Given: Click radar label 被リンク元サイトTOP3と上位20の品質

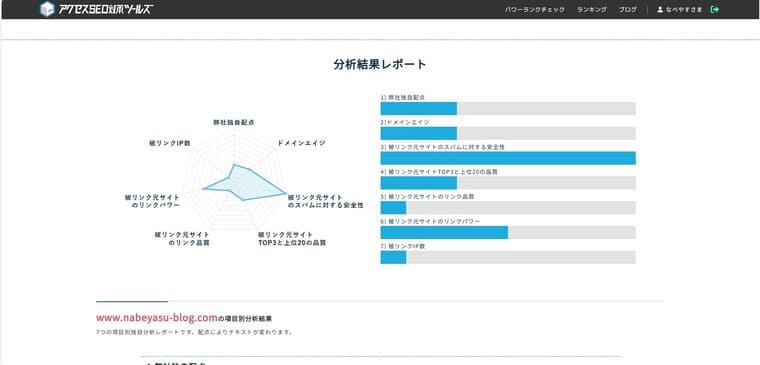Looking at the screenshot, I should pyautogui.click(x=292, y=239).
